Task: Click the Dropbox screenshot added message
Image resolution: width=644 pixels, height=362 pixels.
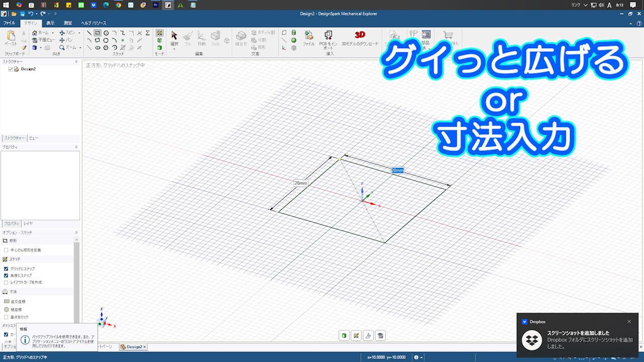Action: point(579,333)
